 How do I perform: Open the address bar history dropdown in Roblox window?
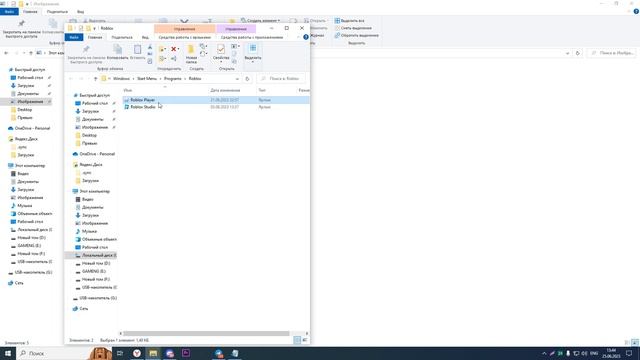tap(237, 79)
